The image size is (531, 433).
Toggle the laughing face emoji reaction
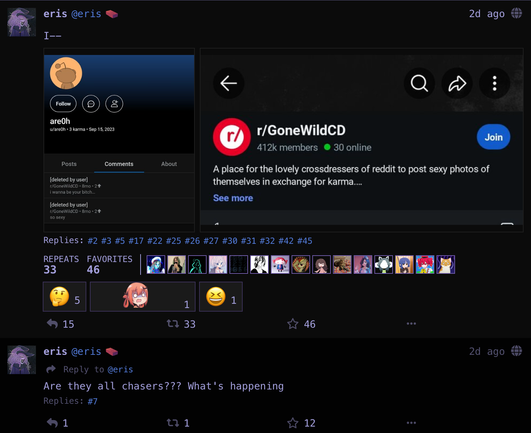click(221, 297)
